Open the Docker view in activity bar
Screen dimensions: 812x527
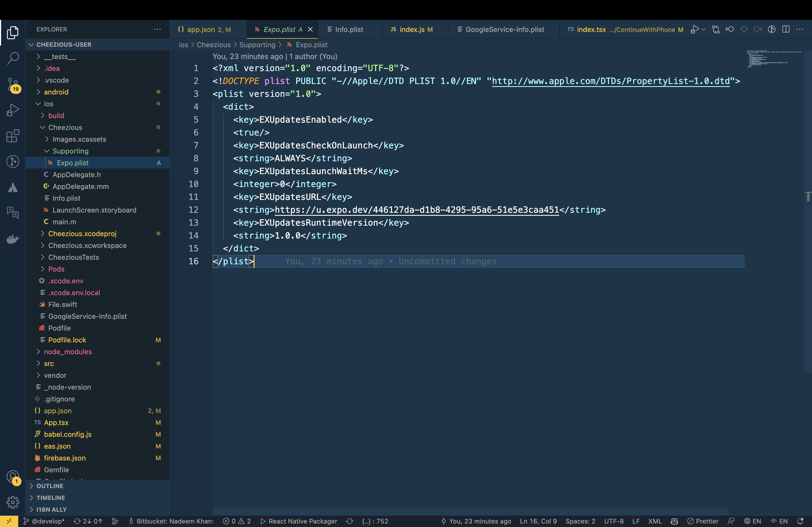pos(13,239)
